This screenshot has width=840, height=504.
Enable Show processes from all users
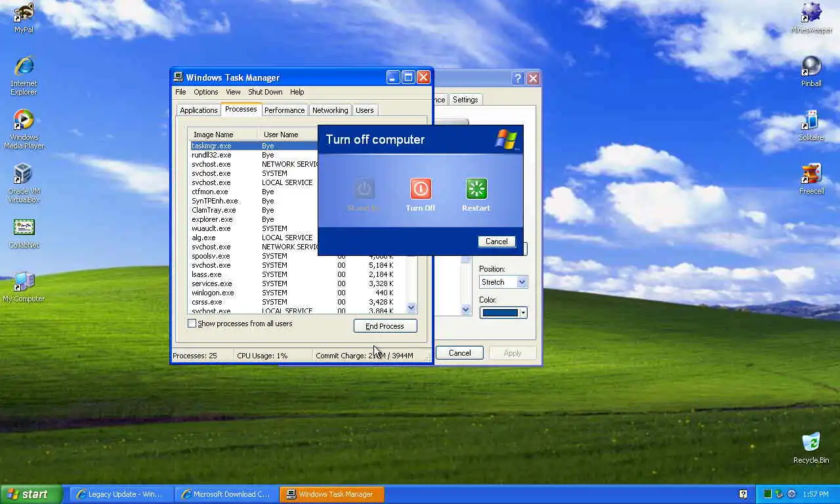[x=192, y=324]
